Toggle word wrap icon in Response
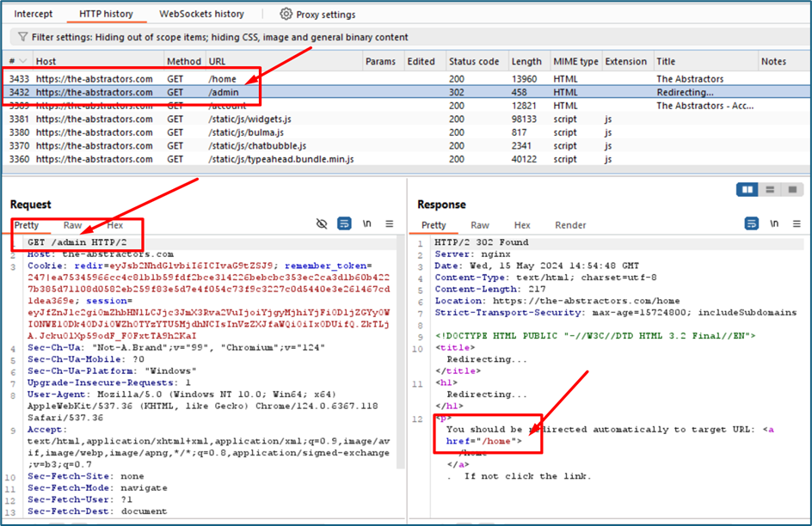812x526 pixels. click(x=752, y=223)
